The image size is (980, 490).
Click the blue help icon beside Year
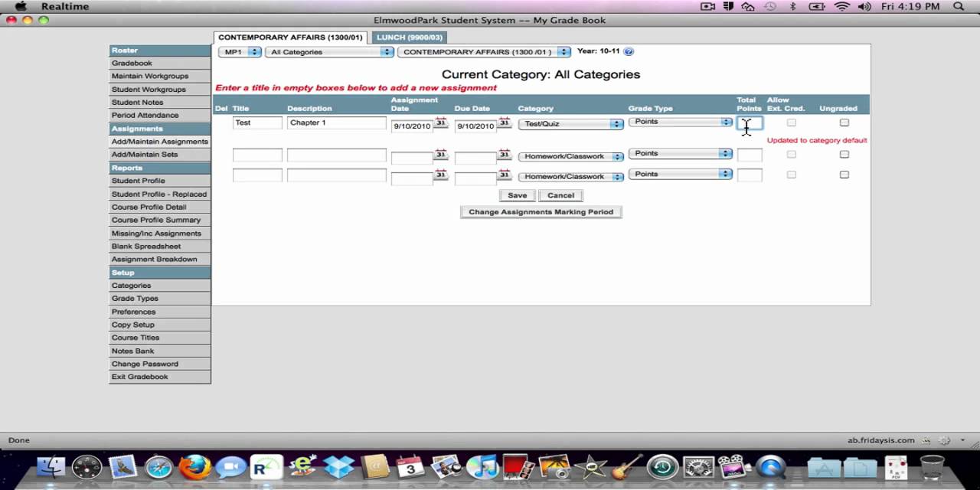click(x=629, y=51)
